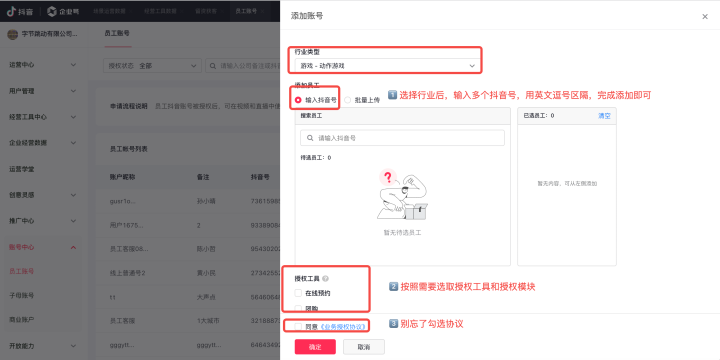Expand the 创意灵感 sidebar menu

[43, 195]
